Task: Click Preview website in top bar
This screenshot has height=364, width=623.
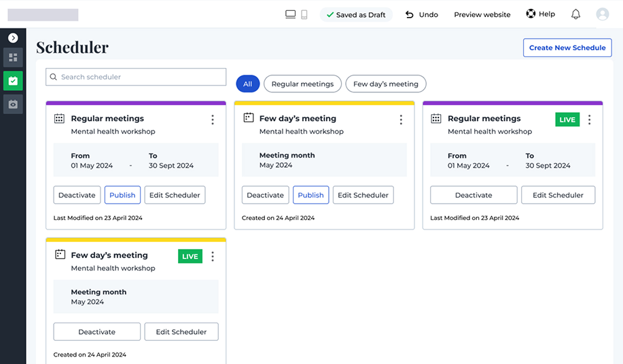Action: (x=482, y=14)
